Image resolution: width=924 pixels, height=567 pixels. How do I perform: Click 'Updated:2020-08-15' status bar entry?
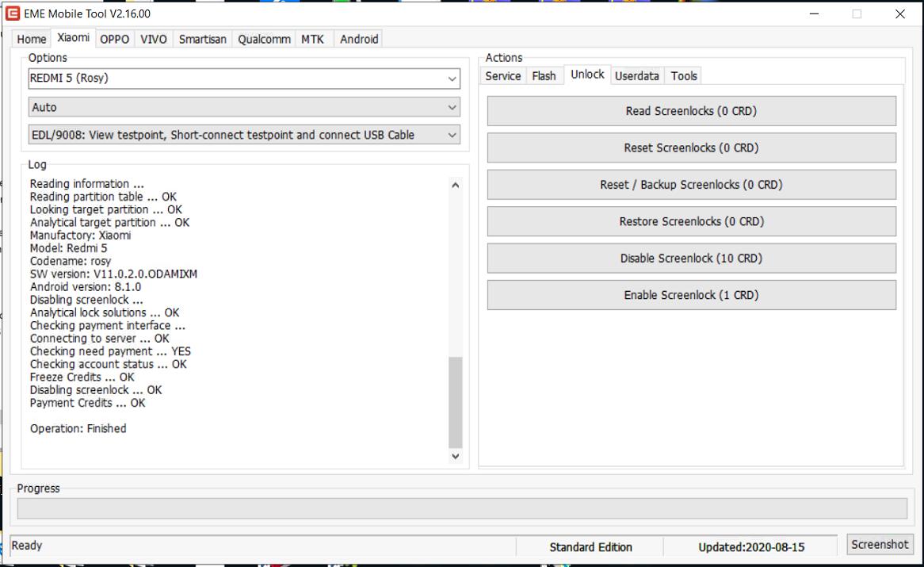750,547
